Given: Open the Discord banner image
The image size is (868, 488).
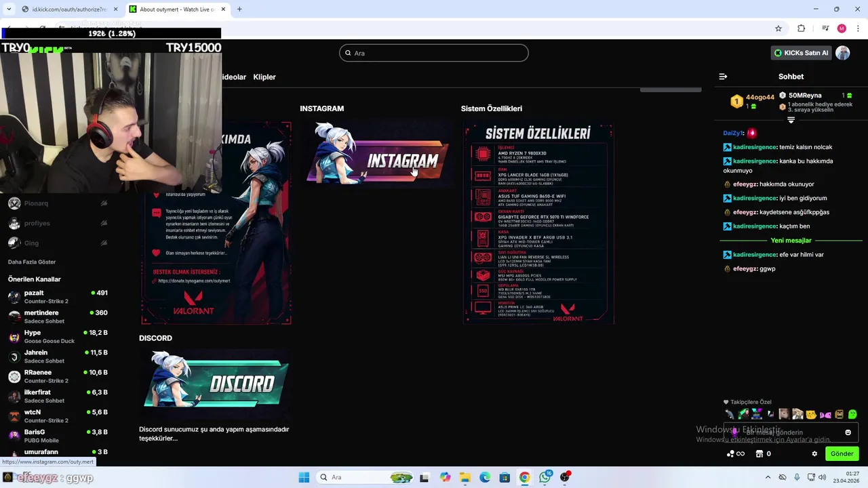Looking at the screenshot, I should tap(216, 384).
